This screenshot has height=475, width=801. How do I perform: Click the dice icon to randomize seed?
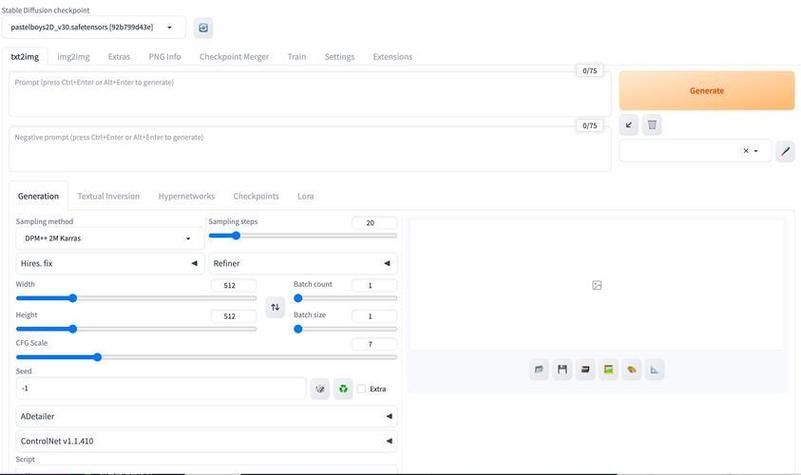pos(320,389)
